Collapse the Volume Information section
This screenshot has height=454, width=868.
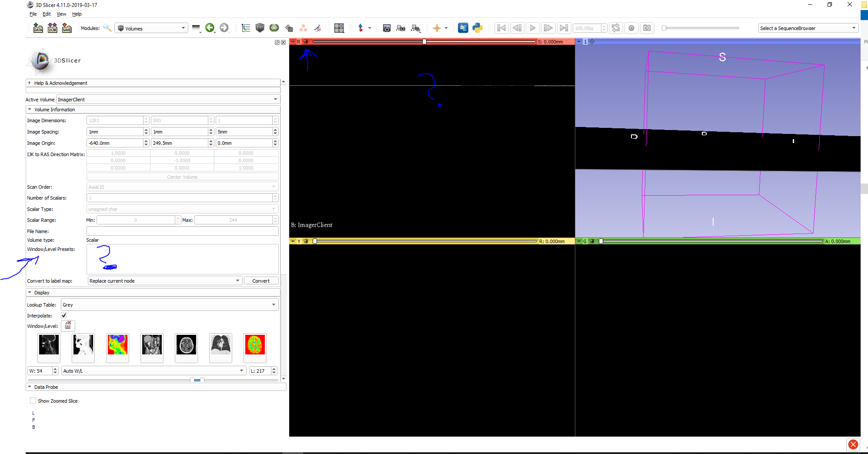click(x=29, y=109)
